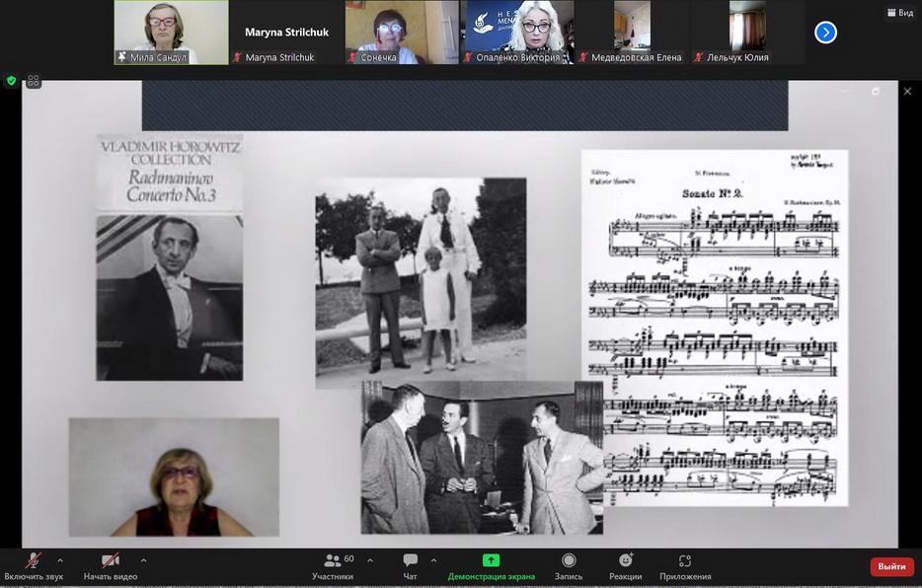Click the pin icon on Мила Сандул's label

pos(121,57)
